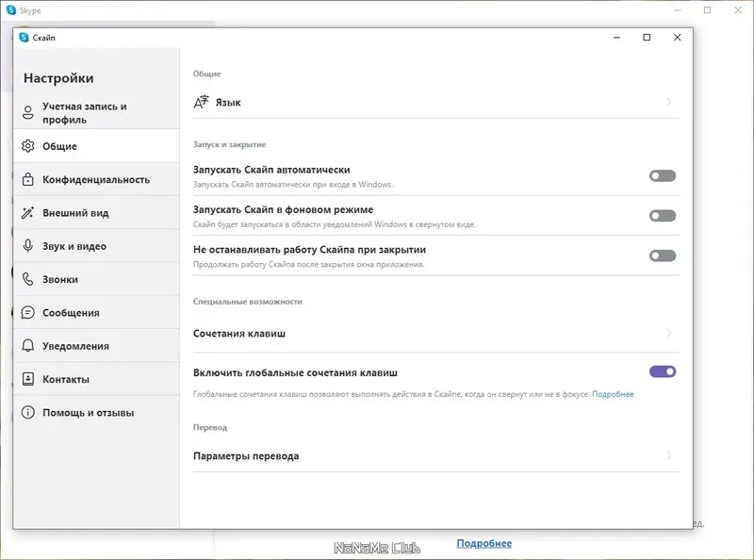Viewport: 754px width, 560px height.
Task: Disable the global keyboard shortcuts toggle
Action: [x=663, y=371]
